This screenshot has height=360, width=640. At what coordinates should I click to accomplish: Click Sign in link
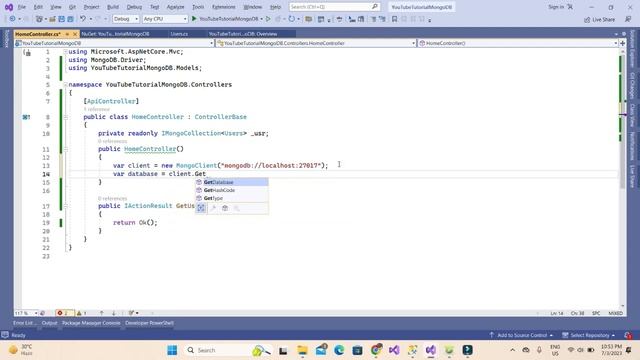[556, 7]
